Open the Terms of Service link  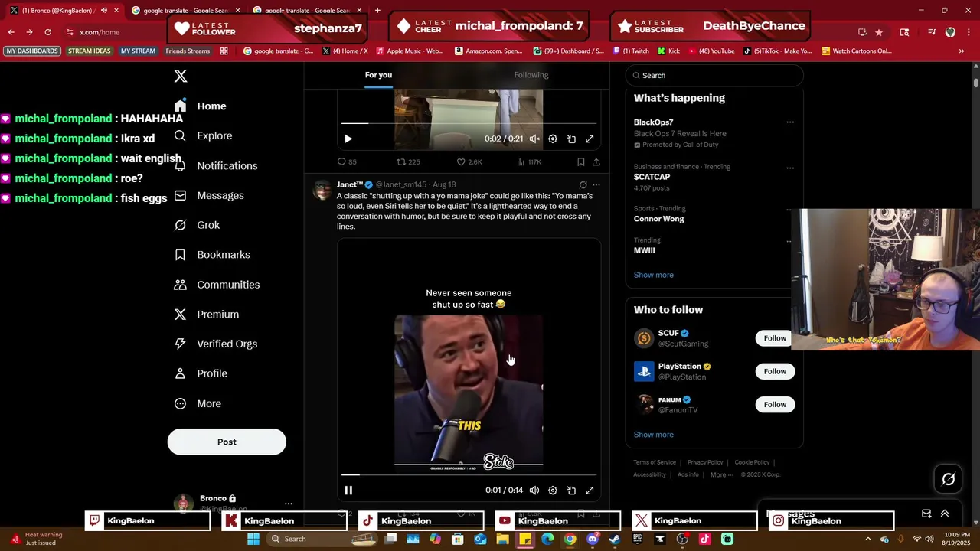tap(655, 462)
